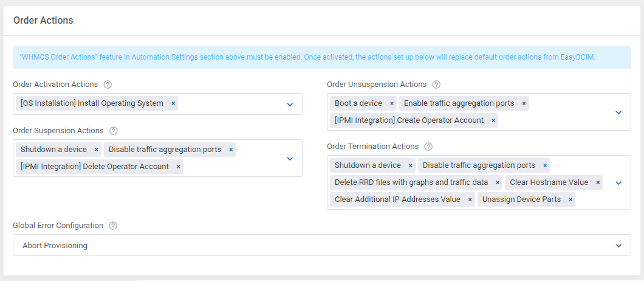Open help tooltip for Order Activation Actions

108,85
